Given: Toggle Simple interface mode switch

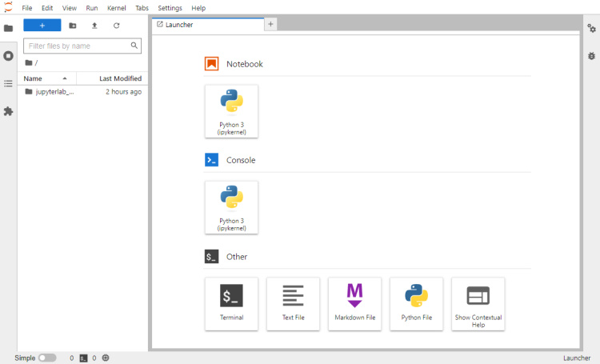Looking at the screenshot, I should coord(47,358).
